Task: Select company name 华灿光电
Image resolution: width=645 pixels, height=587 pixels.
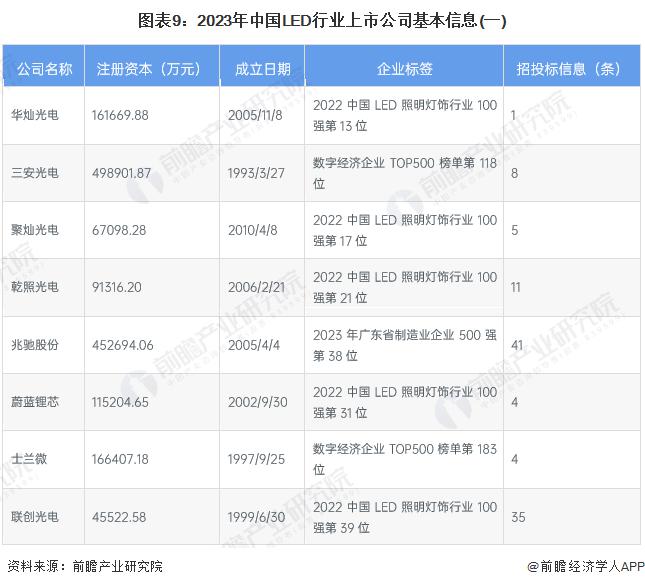Action: 35,115
